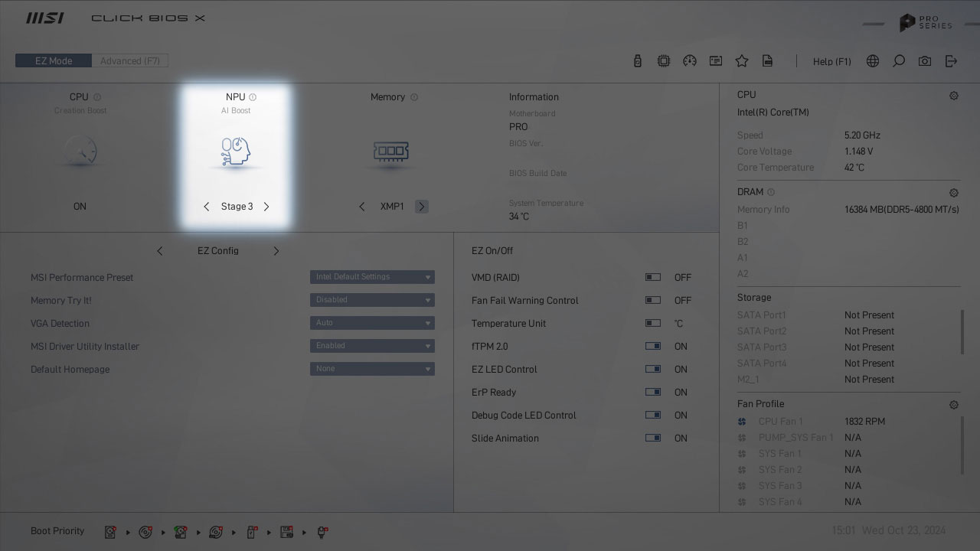
Task: Click the Help (F1) button
Action: pos(831,61)
